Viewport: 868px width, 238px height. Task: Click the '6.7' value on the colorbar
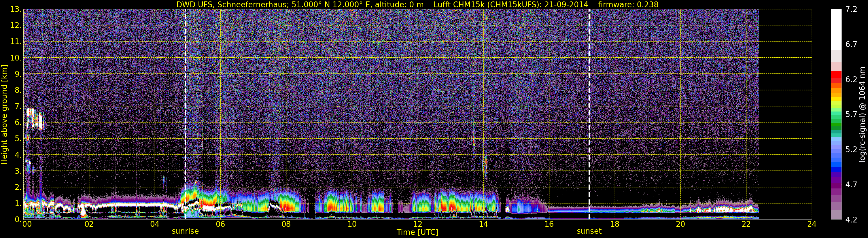pyautogui.click(x=851, y=44)
